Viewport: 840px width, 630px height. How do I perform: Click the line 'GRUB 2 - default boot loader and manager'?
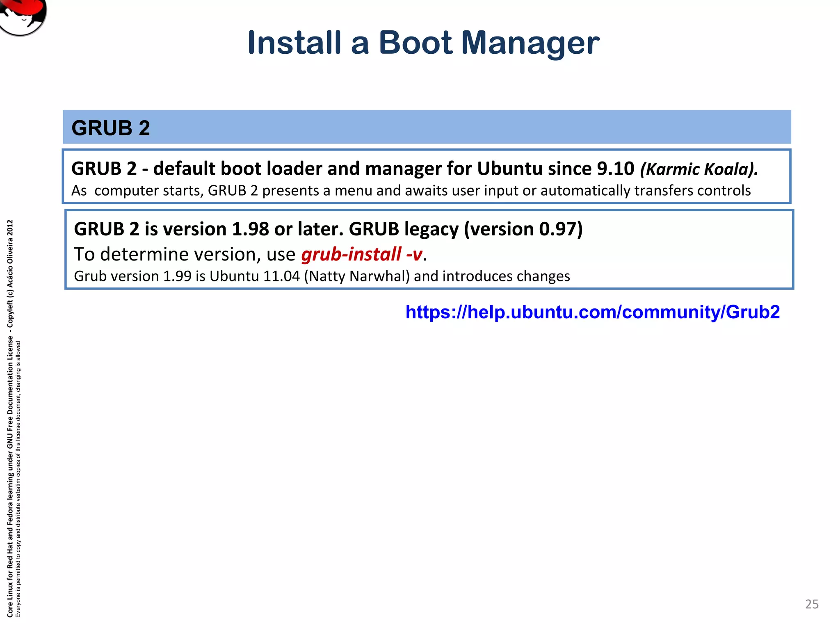pos(353,169)
